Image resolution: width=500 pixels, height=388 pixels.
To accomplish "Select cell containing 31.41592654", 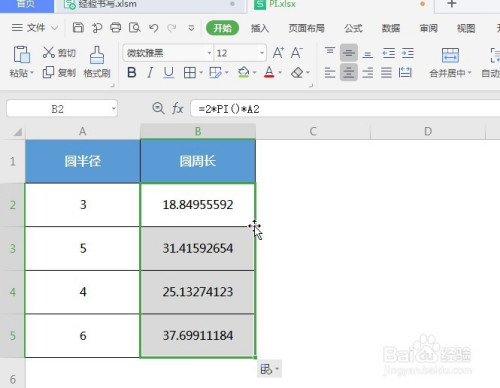I will pos(198,248).
